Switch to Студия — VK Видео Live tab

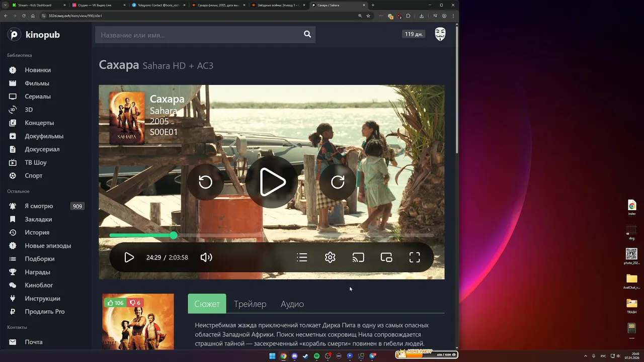[98, 5]
